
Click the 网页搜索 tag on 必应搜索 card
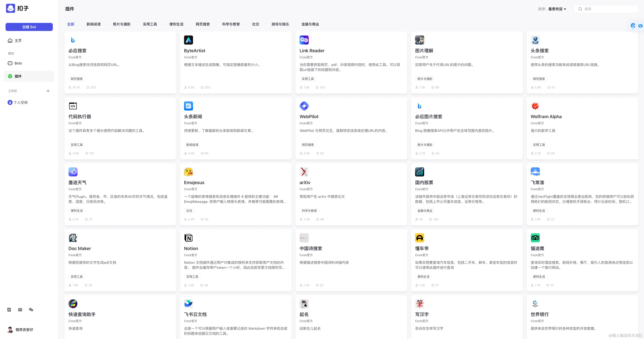click(x=76, y=79)
